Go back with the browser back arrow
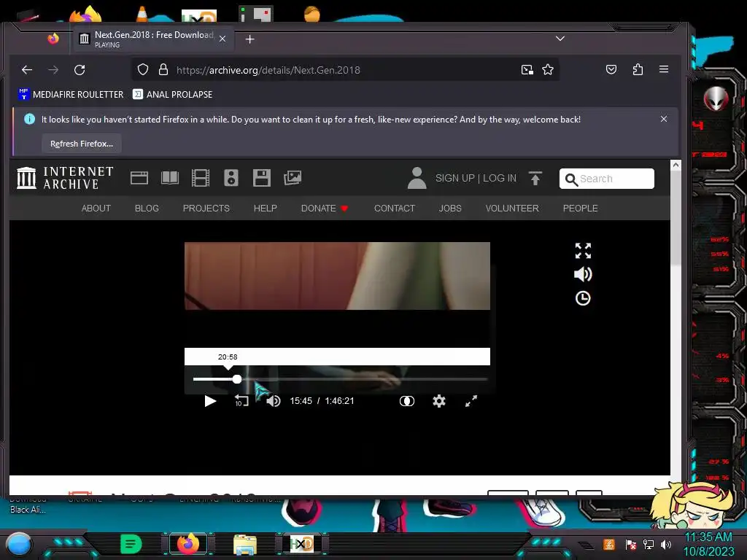Viewport: 747px width, 560px height. pos(27,70)
